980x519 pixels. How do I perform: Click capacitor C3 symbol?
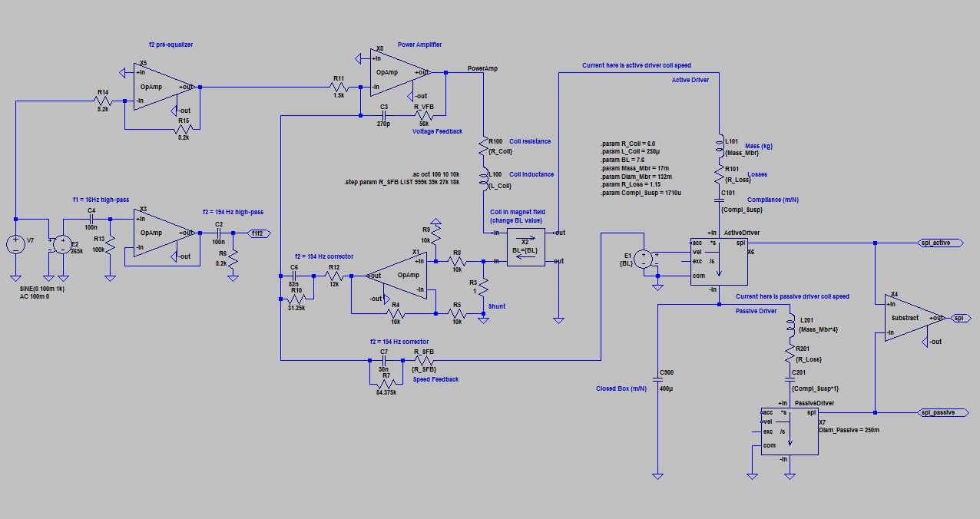click(383, 116)
